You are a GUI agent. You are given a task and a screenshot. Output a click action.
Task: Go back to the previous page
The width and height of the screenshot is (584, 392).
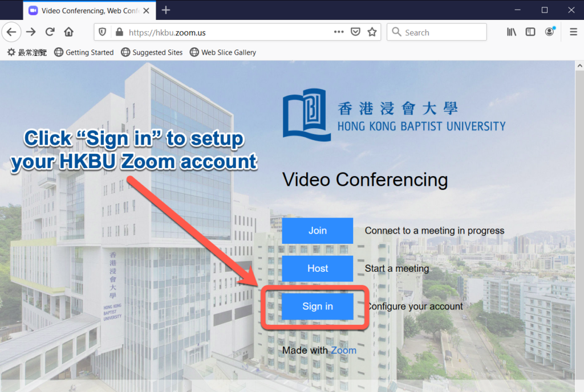pyautogui.click(x=11, y=32)
